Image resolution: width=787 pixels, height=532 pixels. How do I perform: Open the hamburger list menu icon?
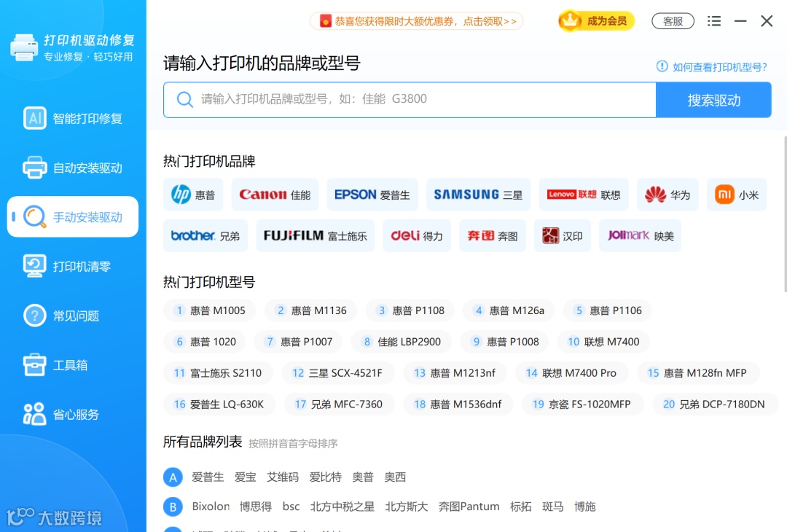click(714, 21)
